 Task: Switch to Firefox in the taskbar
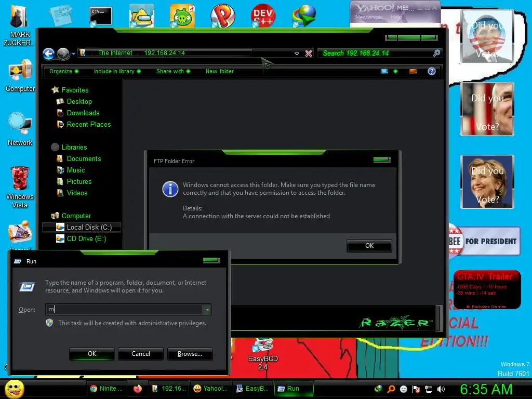pos(137,389)
